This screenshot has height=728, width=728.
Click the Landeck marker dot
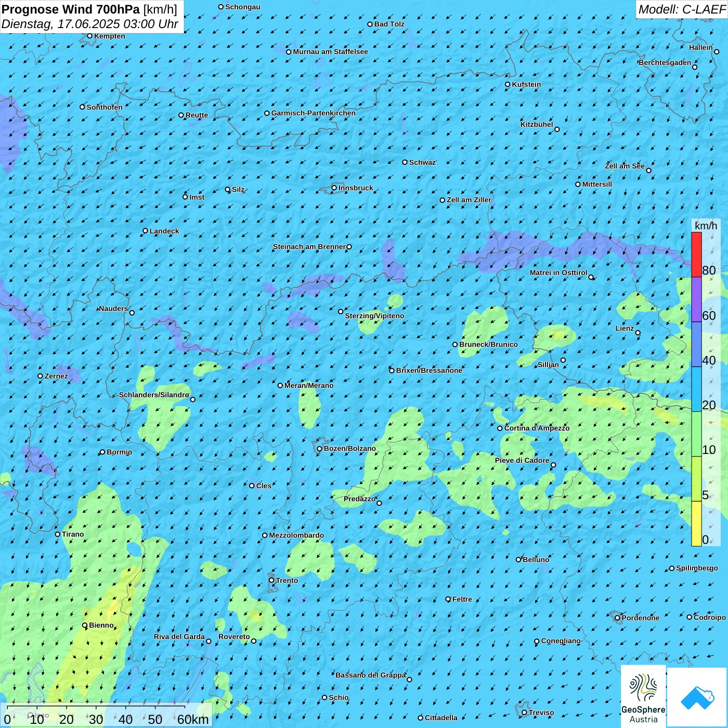[145, 231]
